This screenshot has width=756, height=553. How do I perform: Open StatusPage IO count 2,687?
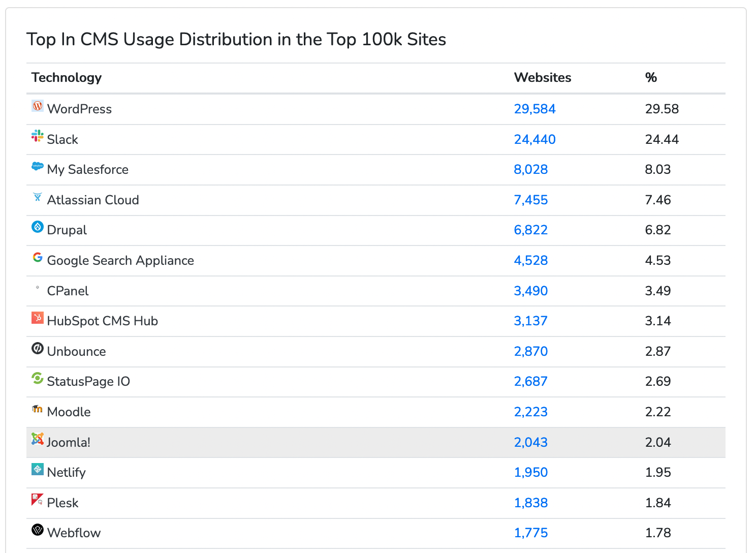(x=531, y=381)
